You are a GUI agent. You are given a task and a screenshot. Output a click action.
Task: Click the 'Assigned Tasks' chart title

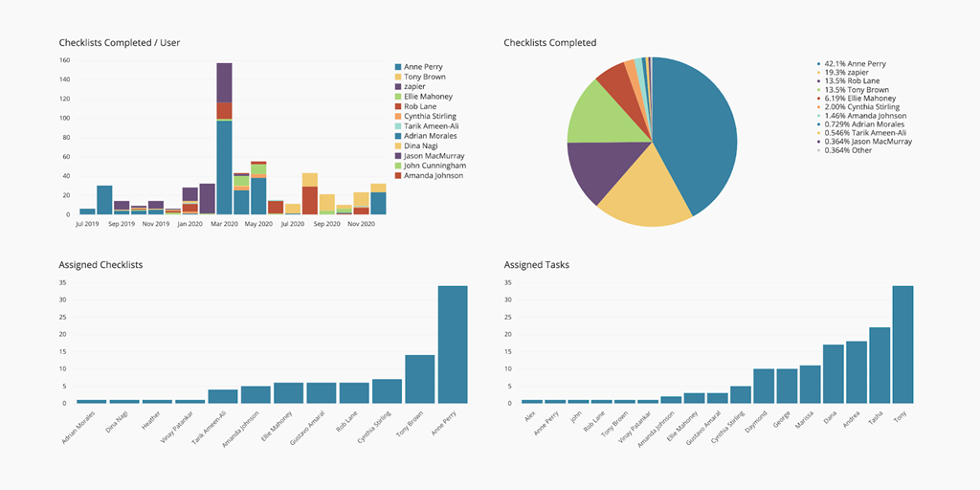coord(536,265)
